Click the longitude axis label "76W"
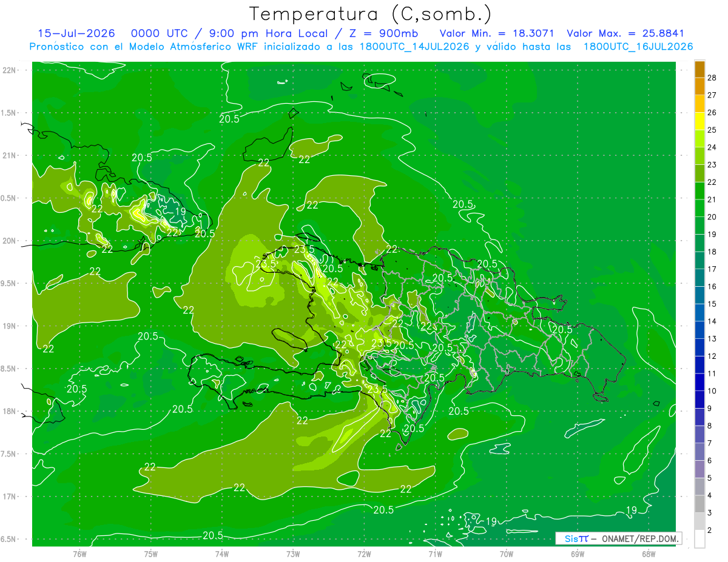Viewport: 728px width, 562px height. tap(79, 554)
